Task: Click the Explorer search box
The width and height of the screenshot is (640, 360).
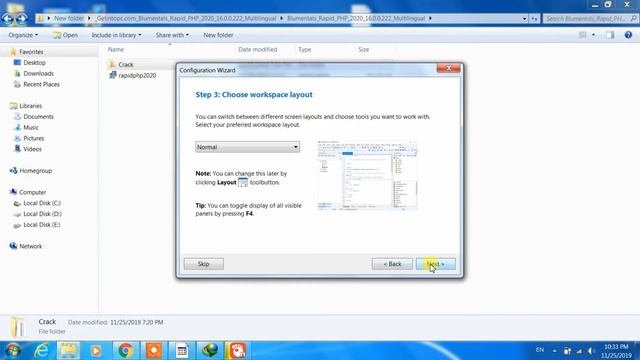Action: pos(590,18)
